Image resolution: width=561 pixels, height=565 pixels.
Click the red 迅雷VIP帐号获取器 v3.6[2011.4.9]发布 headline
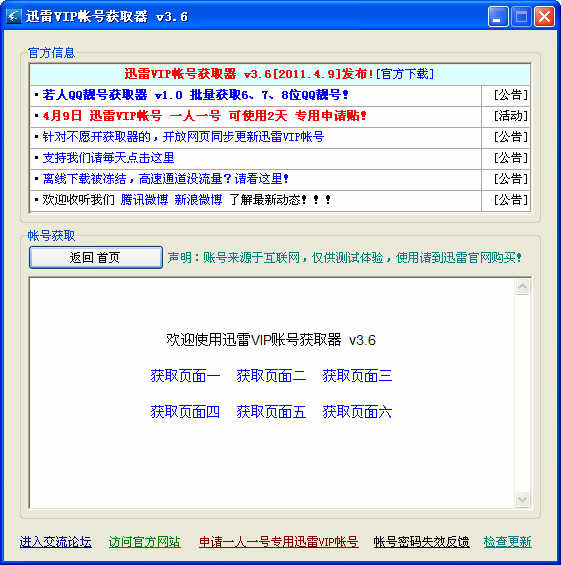click(x=249, y=74)
